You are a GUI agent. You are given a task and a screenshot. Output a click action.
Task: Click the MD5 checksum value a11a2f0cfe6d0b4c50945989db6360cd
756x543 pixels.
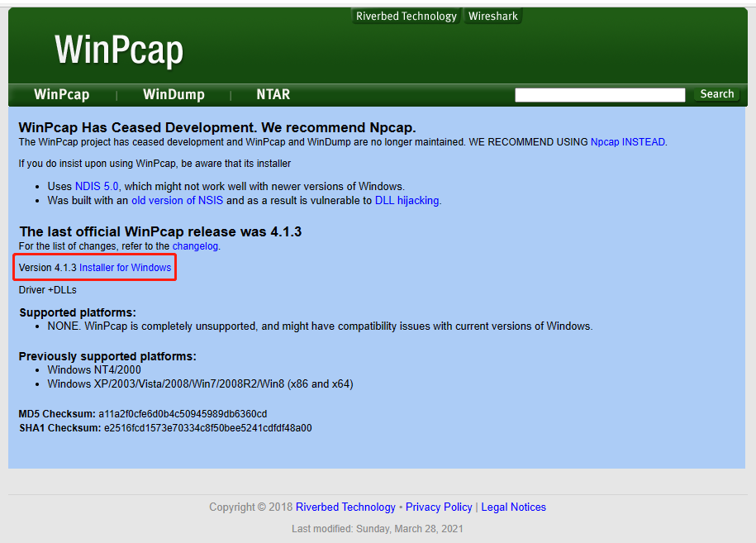[183, 414]
